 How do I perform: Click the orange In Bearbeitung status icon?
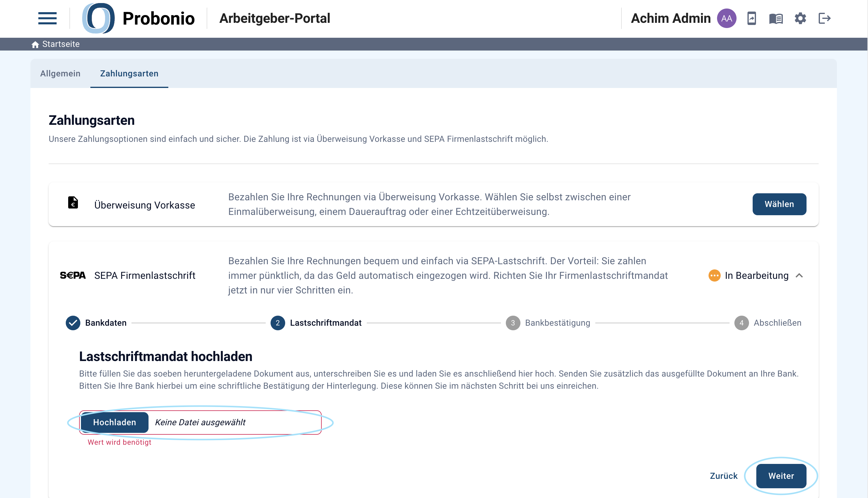tap(714, 276)
